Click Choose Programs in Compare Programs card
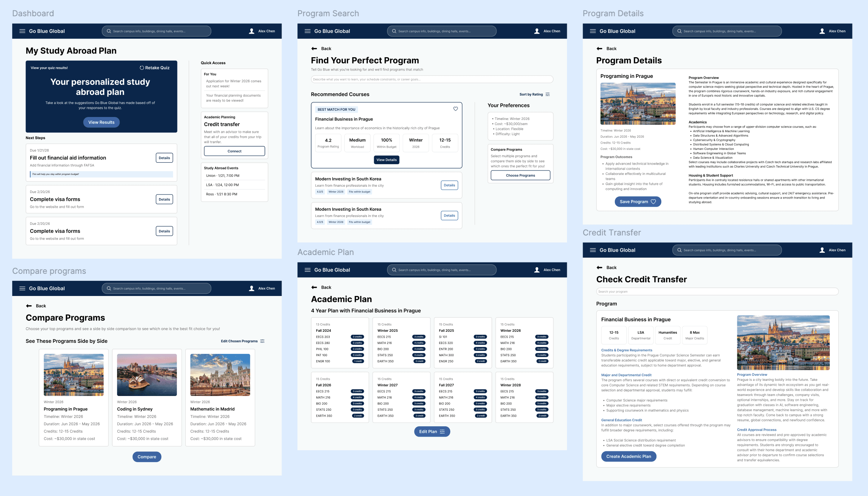This screenshot has height=496, width=868. coord(520,175)
